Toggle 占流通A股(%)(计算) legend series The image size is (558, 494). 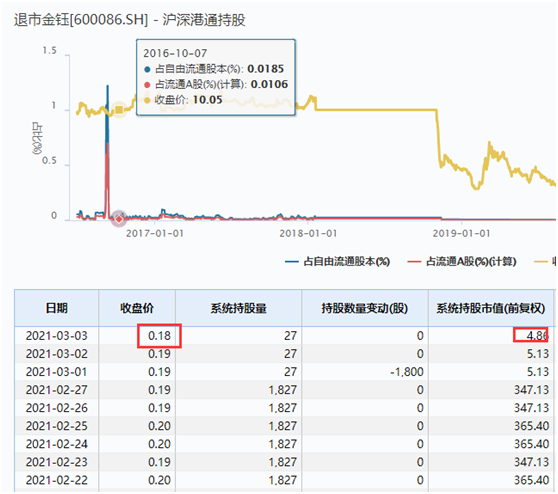[x=462, y=262]
